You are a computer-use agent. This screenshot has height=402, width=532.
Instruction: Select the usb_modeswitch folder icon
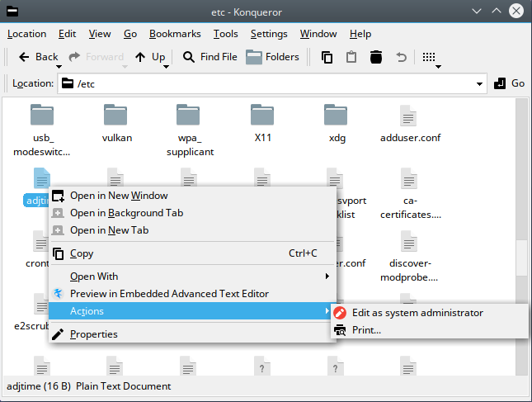(42, 115)
